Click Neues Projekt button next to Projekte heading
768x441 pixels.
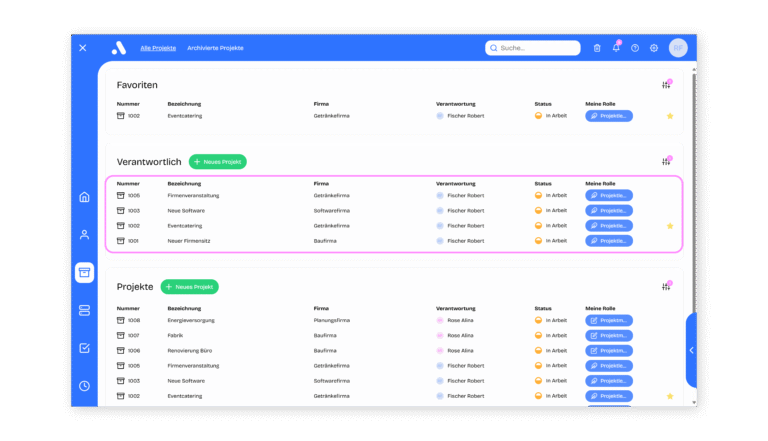pyautogui.click(x=189, y=287)
